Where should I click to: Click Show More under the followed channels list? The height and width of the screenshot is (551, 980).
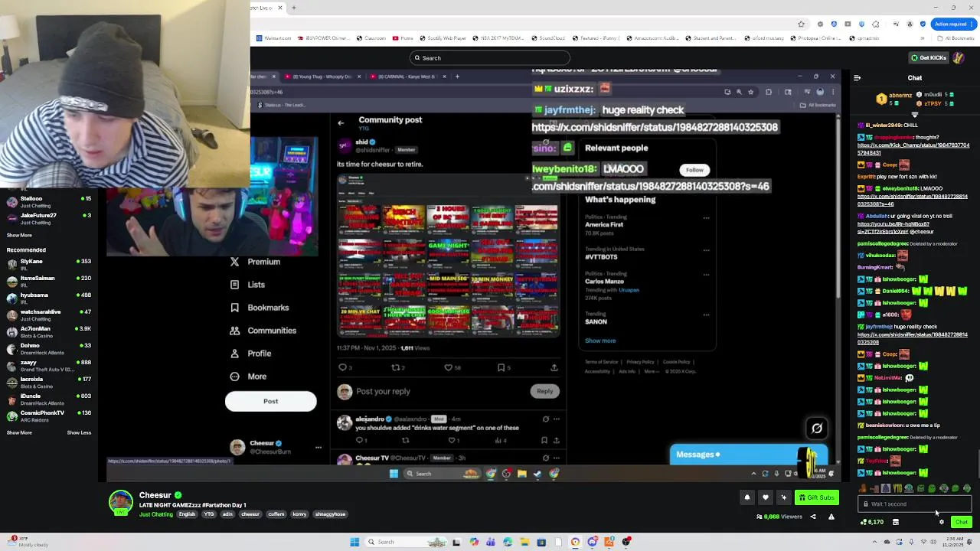19,235
